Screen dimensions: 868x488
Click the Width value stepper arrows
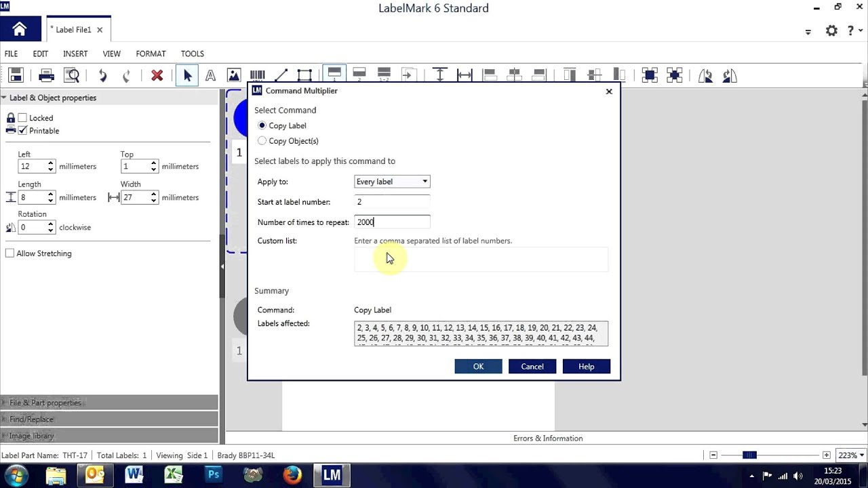(153, 197)
